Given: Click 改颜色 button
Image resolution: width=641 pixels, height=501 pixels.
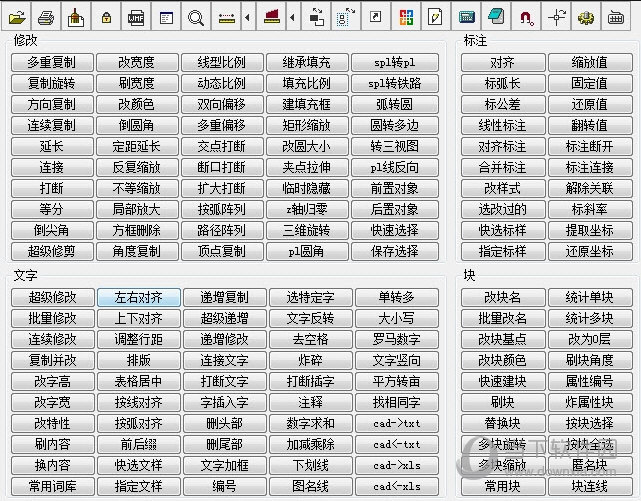Looking at the screenshot, I should pyautogui.click(x=137, y=104).
